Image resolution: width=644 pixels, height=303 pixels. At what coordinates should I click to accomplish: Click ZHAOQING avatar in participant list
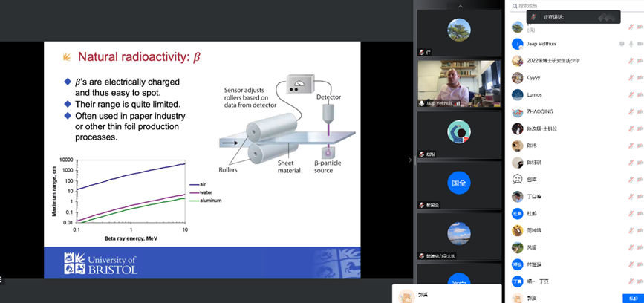tap(518, 112)
